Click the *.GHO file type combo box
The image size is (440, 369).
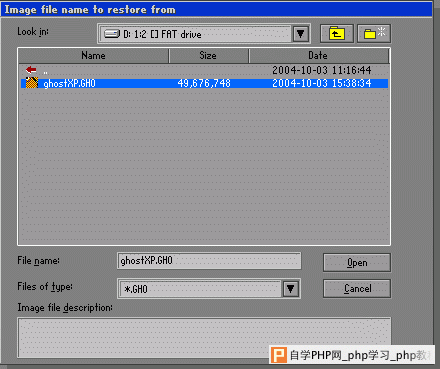point(209,289)
